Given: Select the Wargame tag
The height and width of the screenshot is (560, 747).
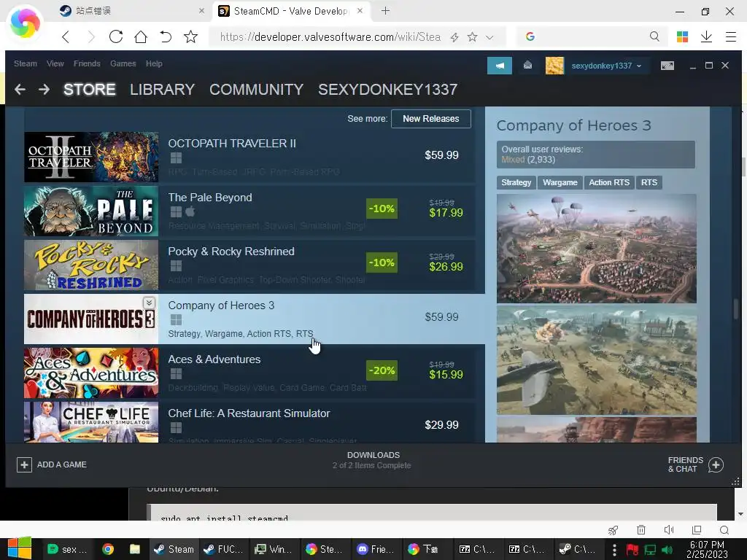Looking at the screenshot, I should (x=560, y=182).
